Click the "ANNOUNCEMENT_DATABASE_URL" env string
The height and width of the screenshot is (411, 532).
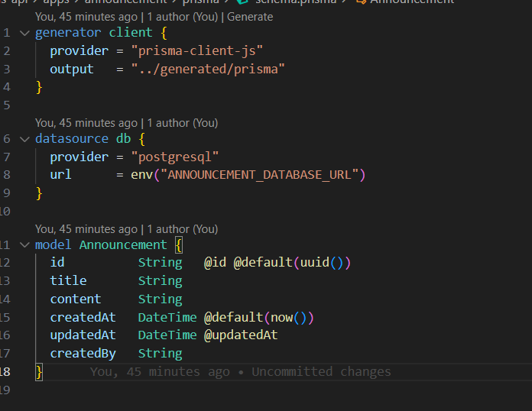(260, 175)
